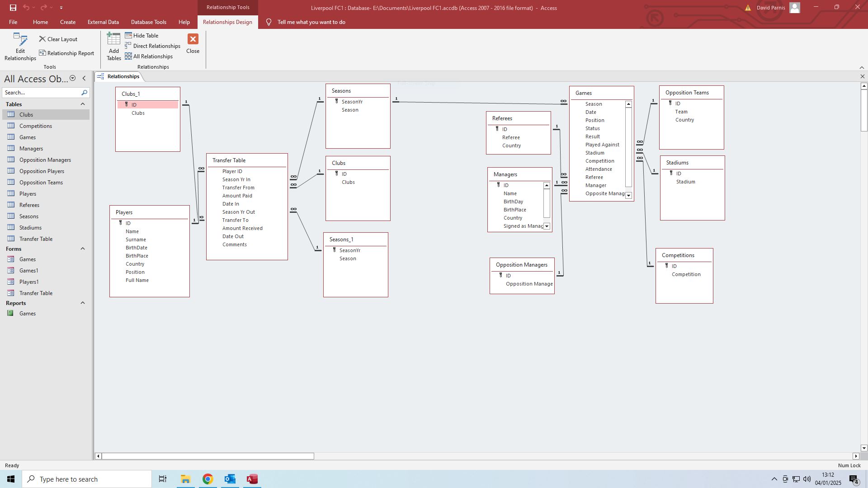Open the Database Tools tab
Screen dimensions: 868x488
(x=148, y=22)
